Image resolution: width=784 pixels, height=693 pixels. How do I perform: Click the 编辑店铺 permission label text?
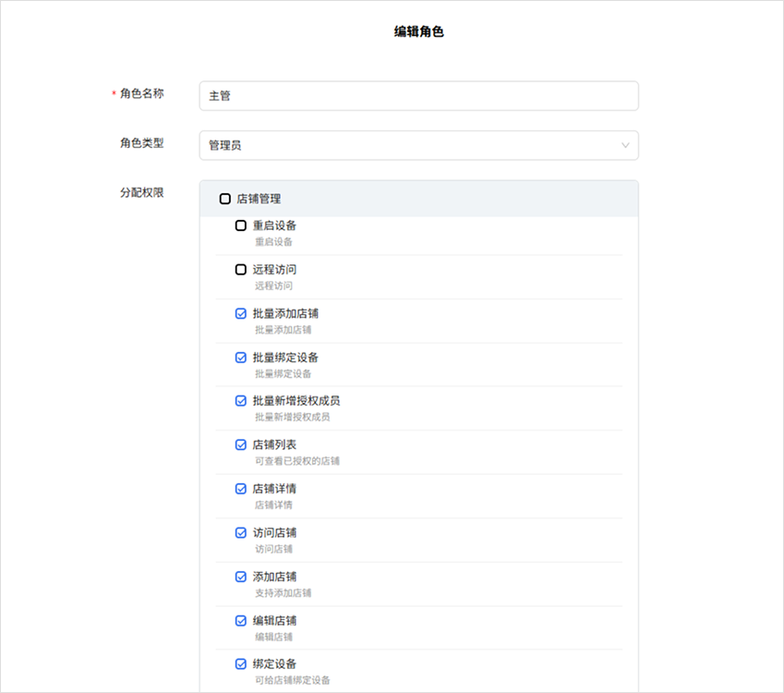(274, 621)
